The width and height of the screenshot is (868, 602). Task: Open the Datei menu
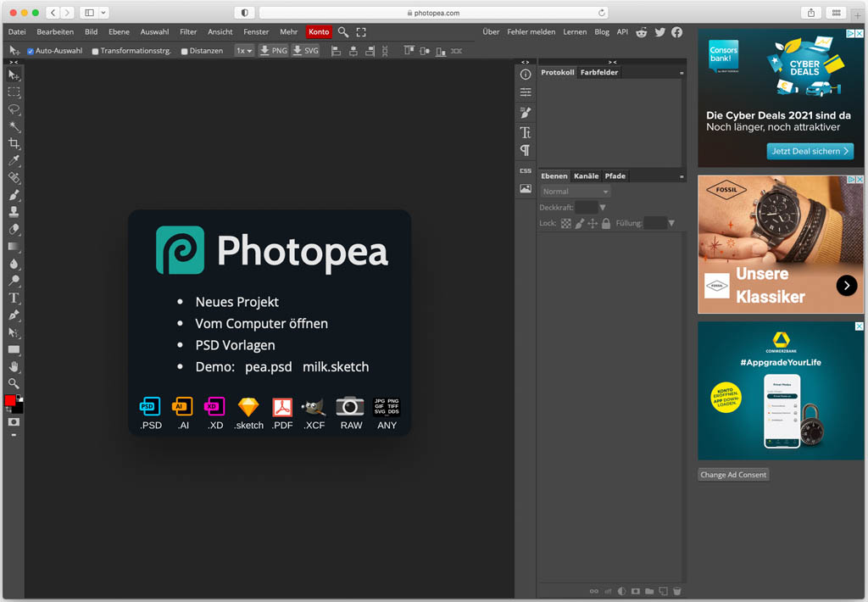coord(17,31)
